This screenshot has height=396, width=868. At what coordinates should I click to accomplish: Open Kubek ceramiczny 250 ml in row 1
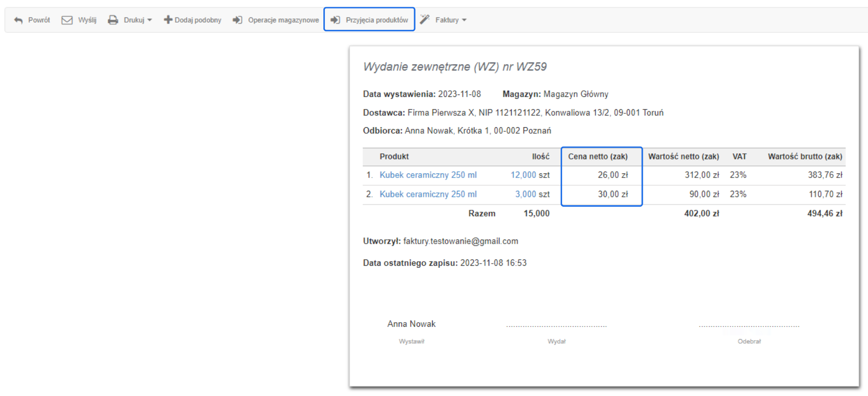[x=428, y=175]
